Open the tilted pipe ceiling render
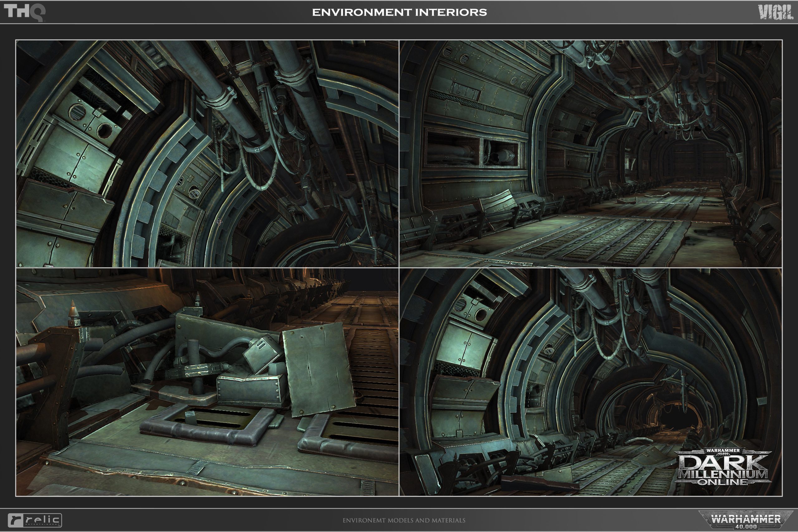 207,154
